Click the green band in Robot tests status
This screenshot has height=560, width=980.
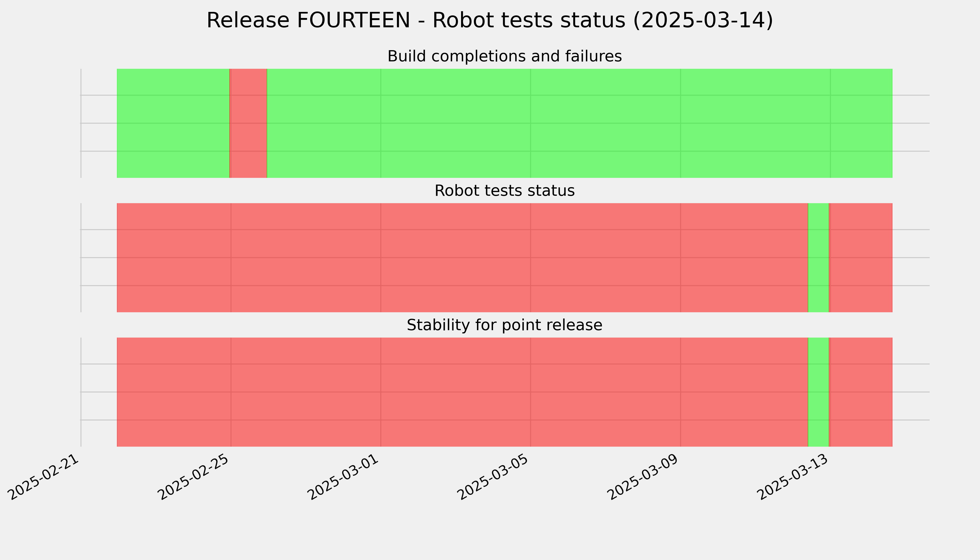[819, 258]
